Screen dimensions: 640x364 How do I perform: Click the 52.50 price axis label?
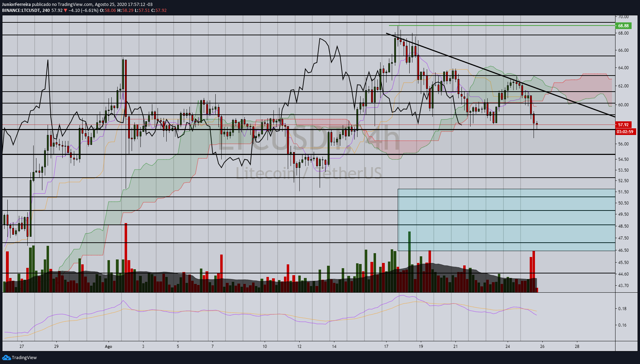tap(623, 181)
